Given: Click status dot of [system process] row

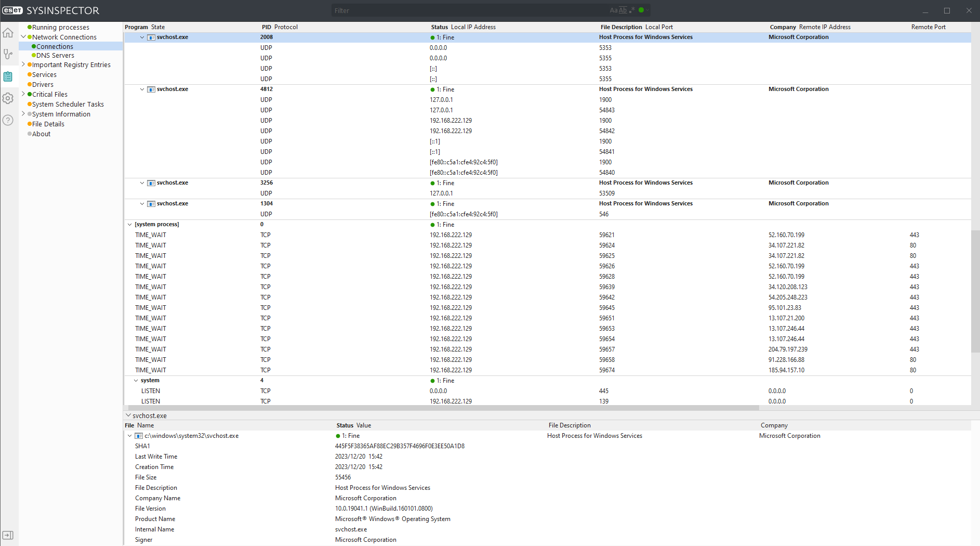Looking at the screenshot, I should [x=432, y=225].
